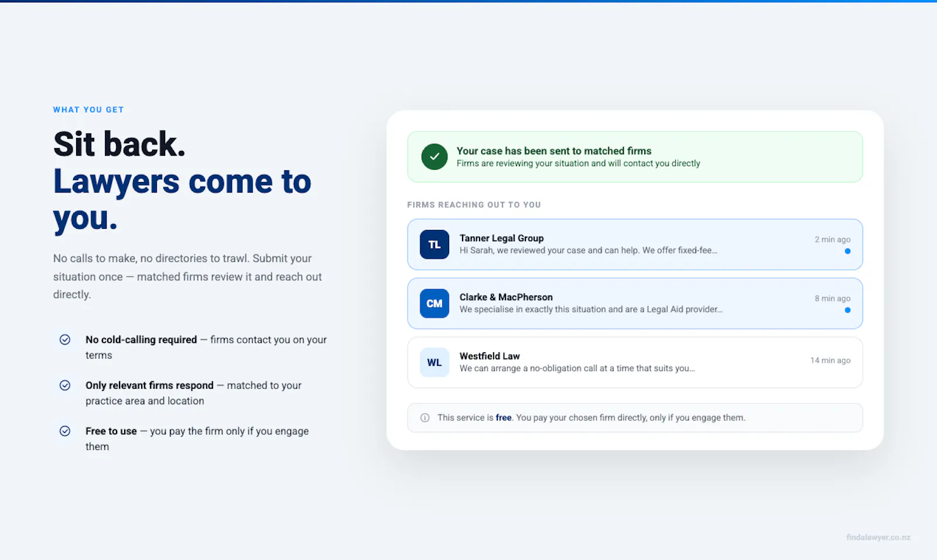
Task: Click the Tanner Legal Group firm name
Action: pos(502,238)
